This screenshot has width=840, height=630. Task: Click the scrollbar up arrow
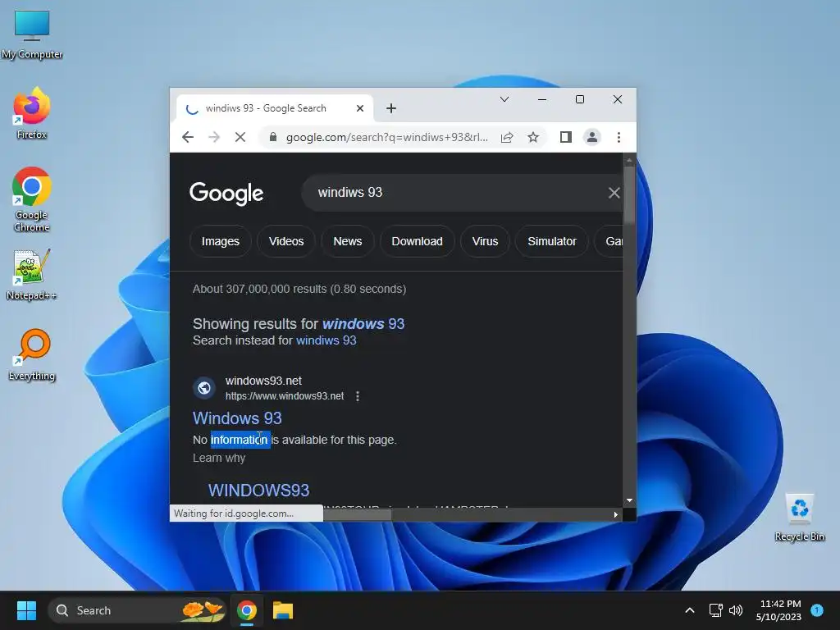click(629, 160)
